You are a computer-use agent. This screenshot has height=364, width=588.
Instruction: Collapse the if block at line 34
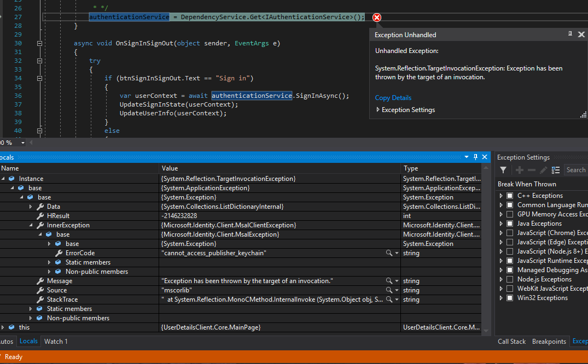[39, 78]
